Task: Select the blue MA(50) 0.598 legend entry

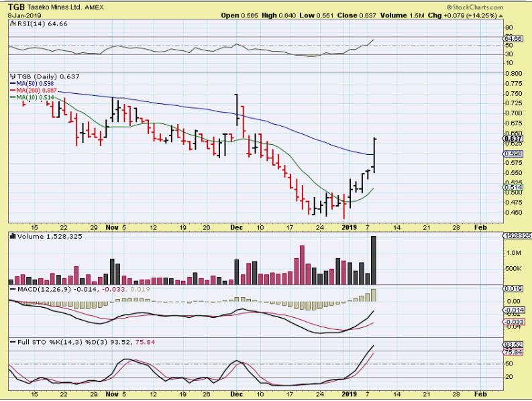Action: click(x=32, y=83)
